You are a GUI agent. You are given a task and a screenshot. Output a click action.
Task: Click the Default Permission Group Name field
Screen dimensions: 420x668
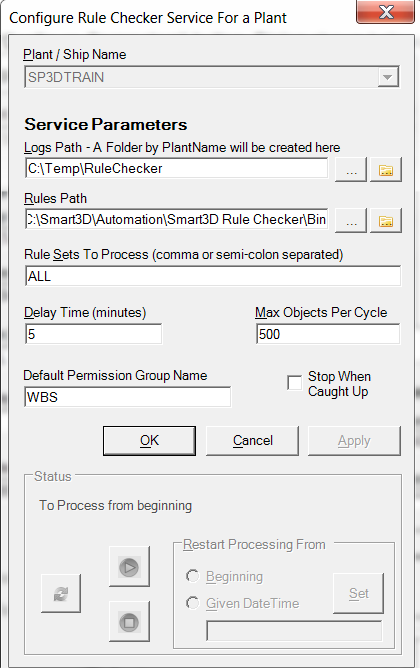[128, 397]
